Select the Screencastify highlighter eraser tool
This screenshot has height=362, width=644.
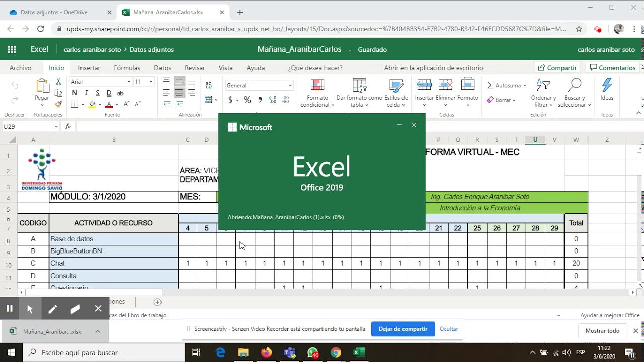75,309
